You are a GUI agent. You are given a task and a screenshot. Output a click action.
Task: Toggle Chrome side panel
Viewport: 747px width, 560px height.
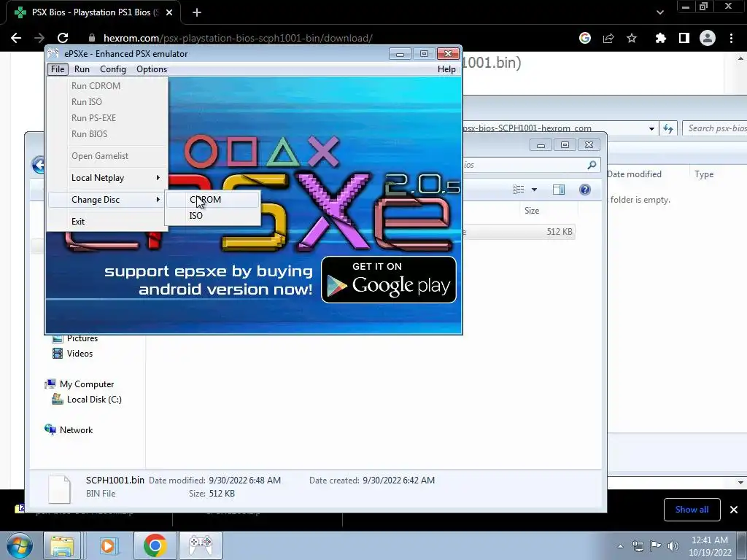(684, 38)
